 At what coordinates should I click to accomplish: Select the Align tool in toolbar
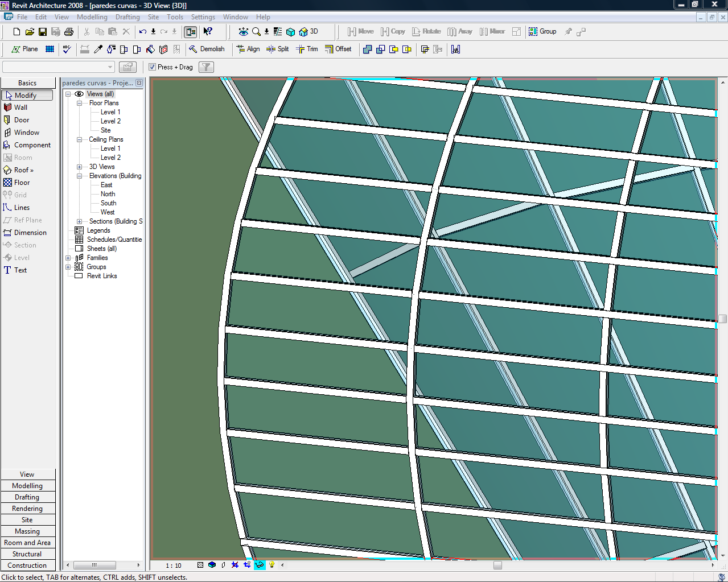tap(248, 49)
